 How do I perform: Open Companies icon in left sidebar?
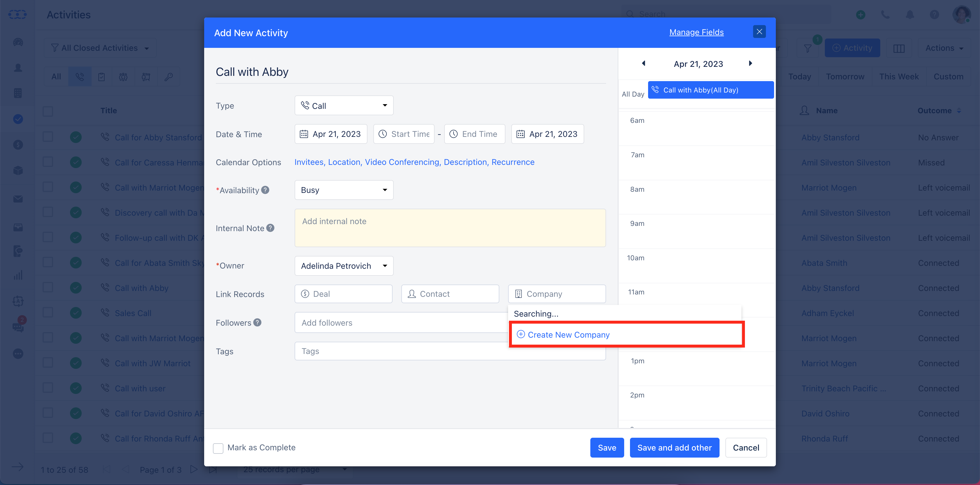coord(18,93)
